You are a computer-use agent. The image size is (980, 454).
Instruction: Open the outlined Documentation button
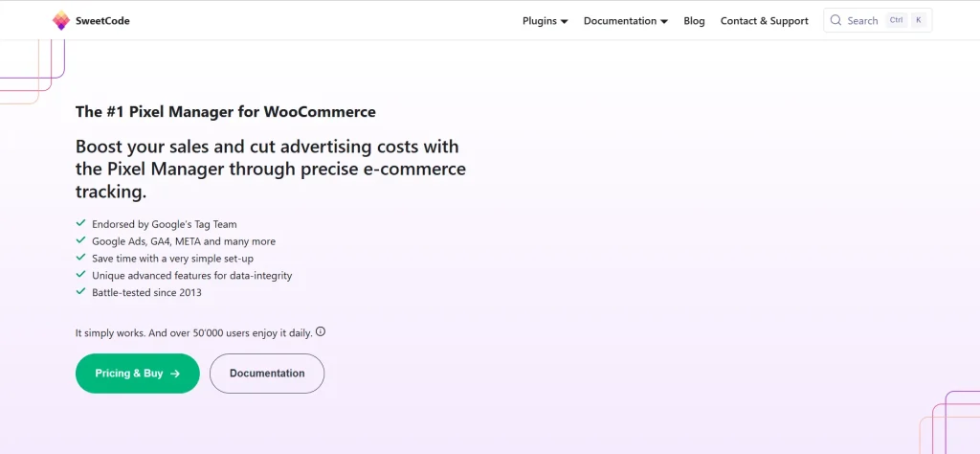click(x=267, y=374)
